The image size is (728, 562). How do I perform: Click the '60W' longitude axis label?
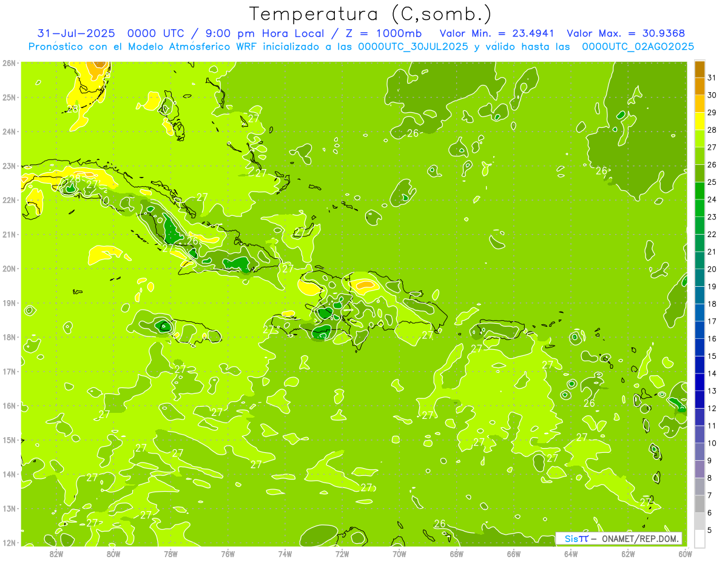click(686, 554)
